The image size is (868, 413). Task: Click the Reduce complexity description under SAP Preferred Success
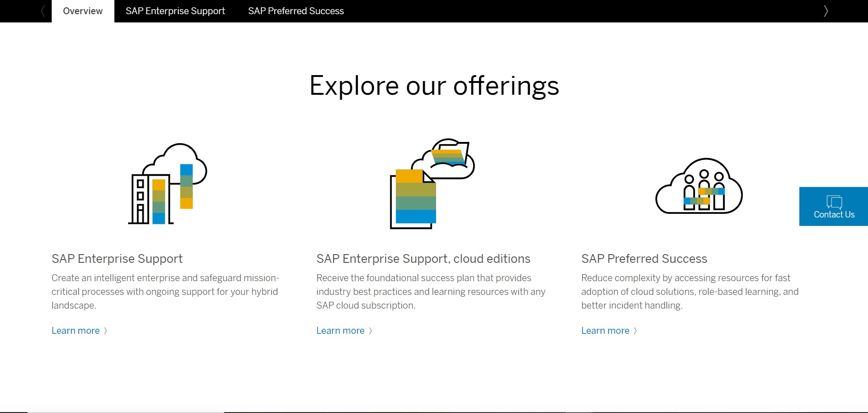690,292
